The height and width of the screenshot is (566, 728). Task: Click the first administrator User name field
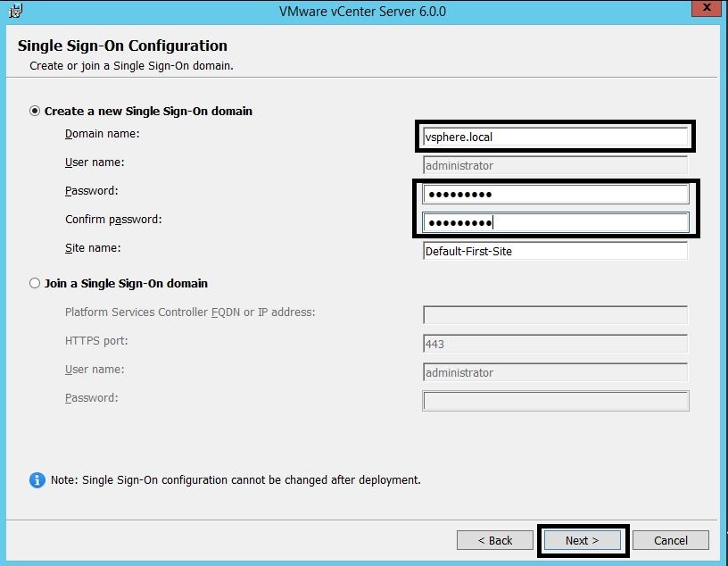point(554,165)
